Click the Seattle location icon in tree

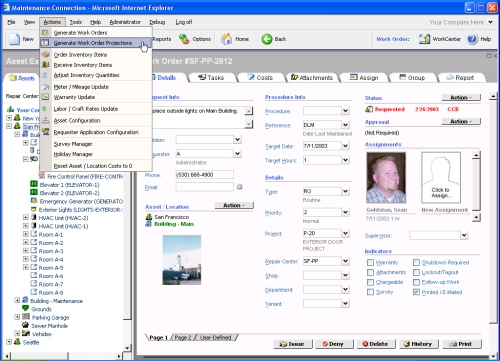pos(17,342)
